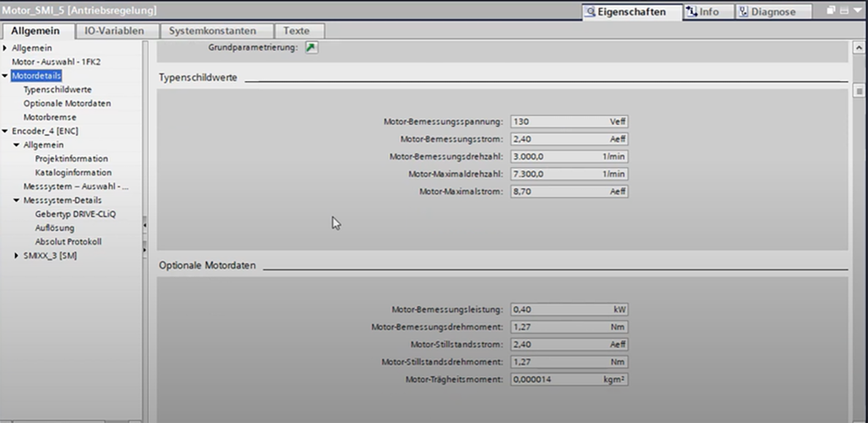The image size is (868, 423).
Task: Click the Motor-Stillstandsdrehmoment field showing 1,27
Action: [x=569, y=362]
